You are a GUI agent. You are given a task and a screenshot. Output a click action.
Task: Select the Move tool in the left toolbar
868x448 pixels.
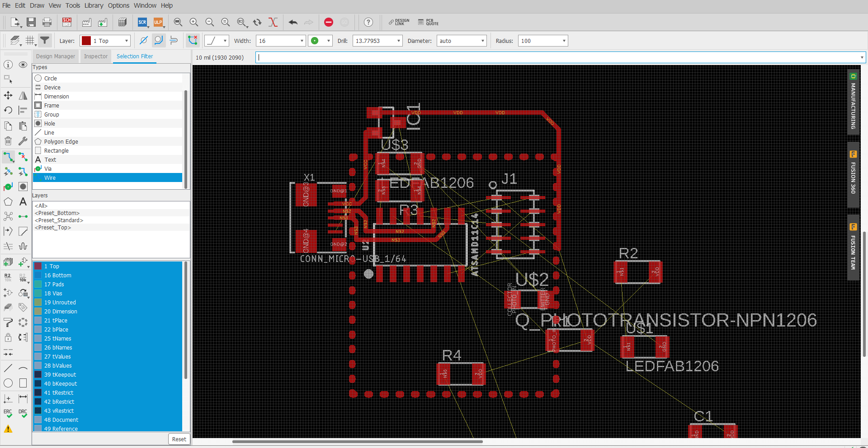[x=8, y=95]
